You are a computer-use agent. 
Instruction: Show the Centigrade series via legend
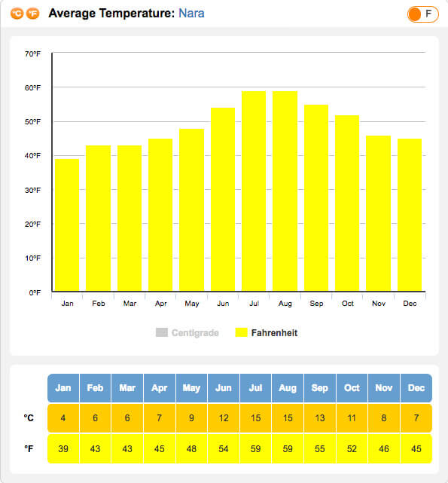point(195,333)
